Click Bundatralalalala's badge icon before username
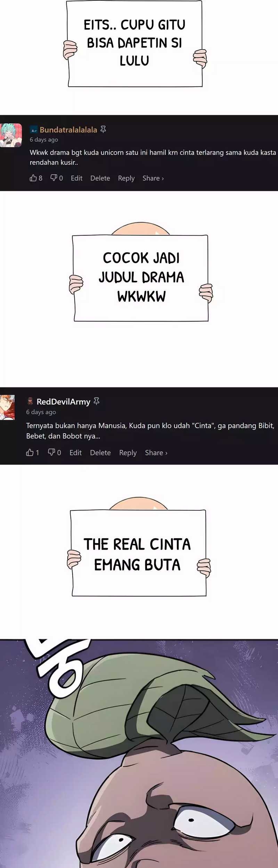 click(x=34, y=130)
